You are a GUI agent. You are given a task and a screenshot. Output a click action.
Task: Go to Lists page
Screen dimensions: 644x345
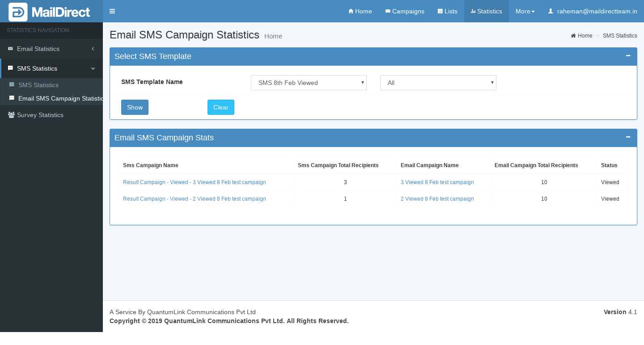point(447,11)
